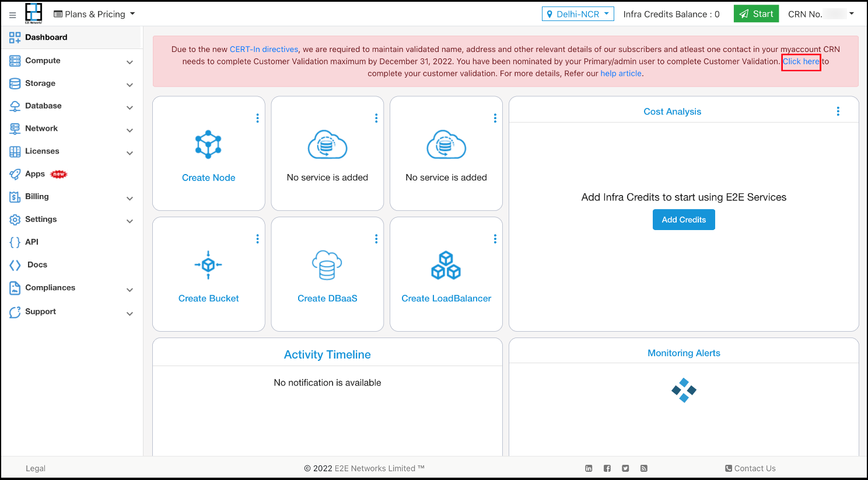
Task: Click the Network icon in sidebar
Action: (15, 128)
